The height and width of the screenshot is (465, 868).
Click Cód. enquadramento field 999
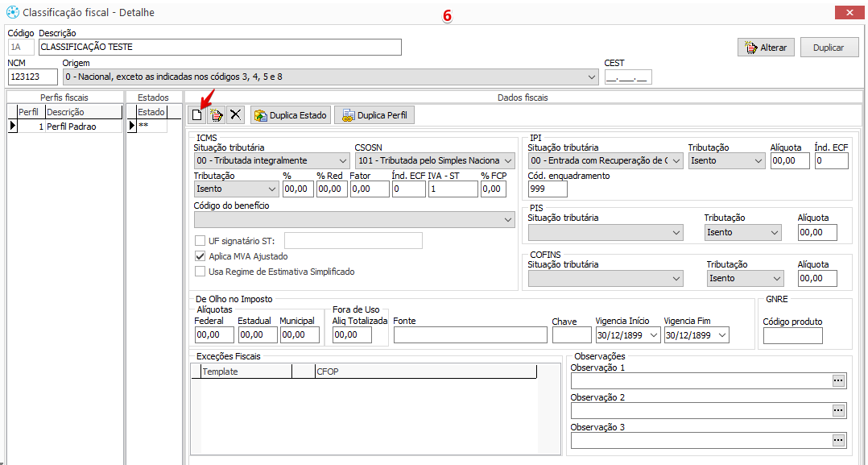pos(548,189)
